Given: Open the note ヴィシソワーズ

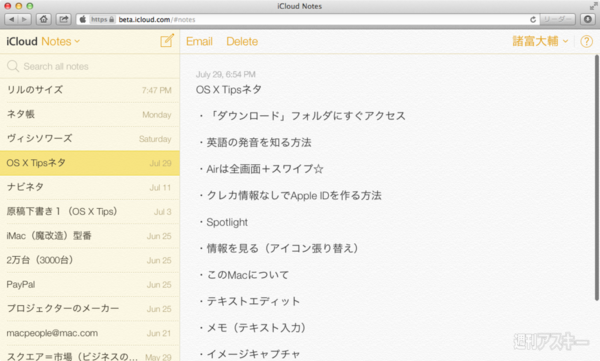Looking at the screenshot, I should pyautogui.click(x=90, y=139).
